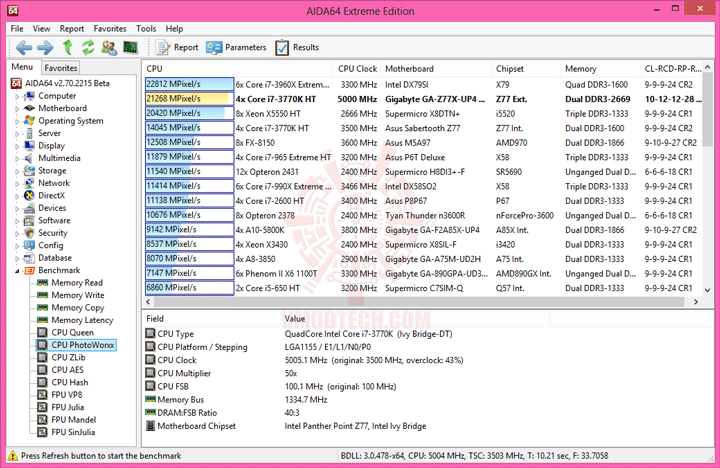Click the green up-level arrow icon
The width and height of the screenshot is (720, 468).
click(68, 47)
